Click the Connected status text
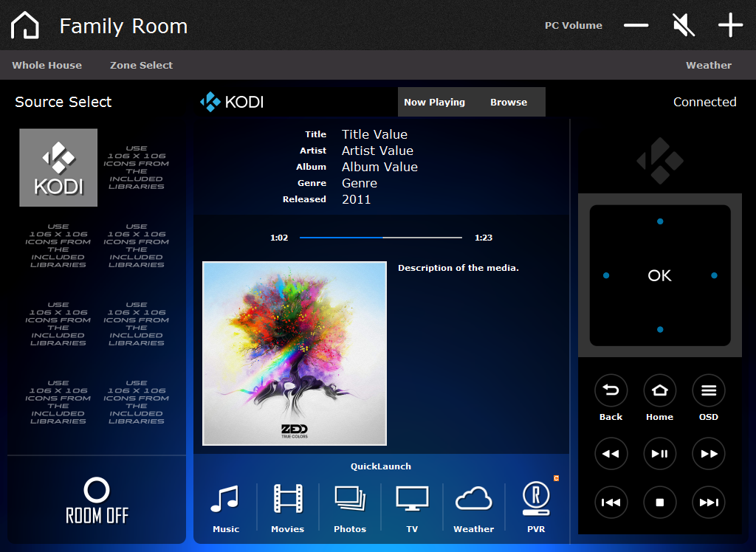The width and height of the screenshot is (756, 552). tap(705, 102)
